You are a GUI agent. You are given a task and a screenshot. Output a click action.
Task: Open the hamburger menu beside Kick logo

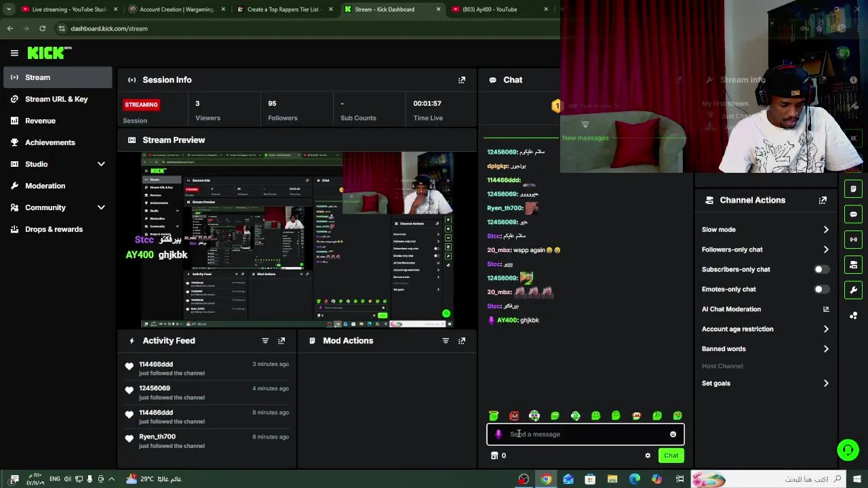[x=14, y=53]
